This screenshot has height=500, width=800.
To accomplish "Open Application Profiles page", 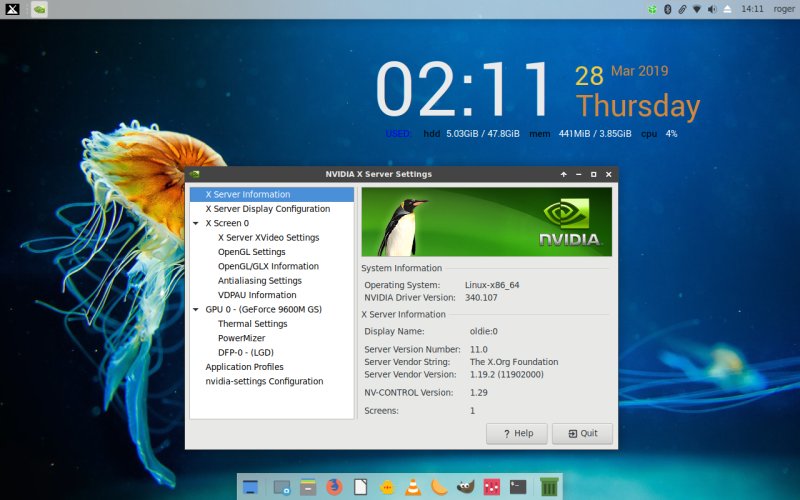I will 244,366.
